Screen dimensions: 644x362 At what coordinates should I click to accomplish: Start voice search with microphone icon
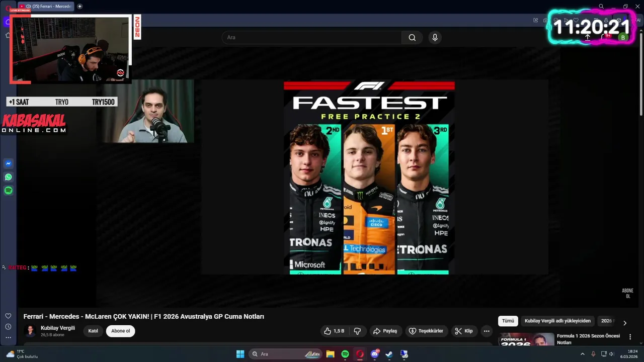click(435, 38)
